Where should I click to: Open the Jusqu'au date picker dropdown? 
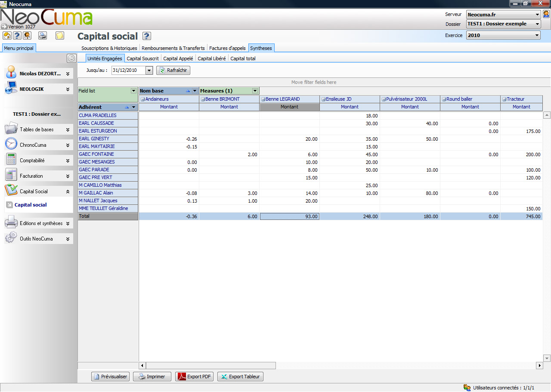click(x=149, y=70)
